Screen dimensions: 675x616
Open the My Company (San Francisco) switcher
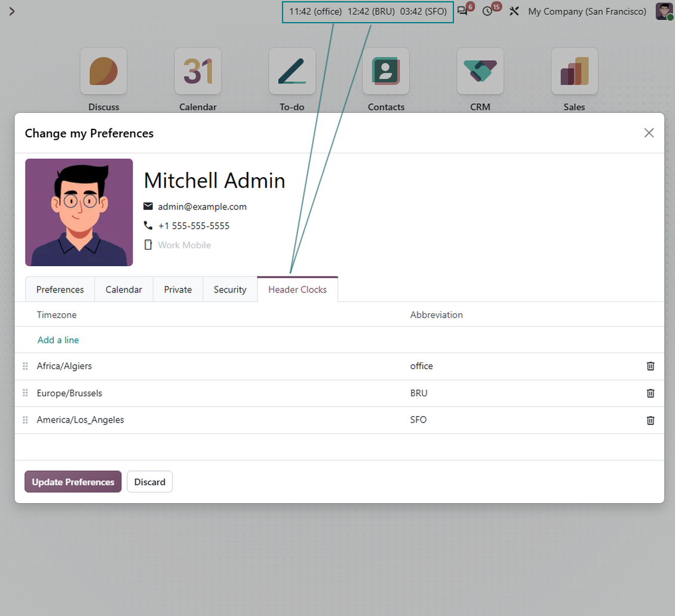587,11
